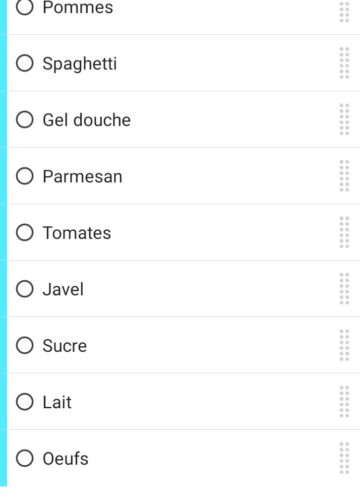Tick the Gel douche circle

click(x=25, y=119)
